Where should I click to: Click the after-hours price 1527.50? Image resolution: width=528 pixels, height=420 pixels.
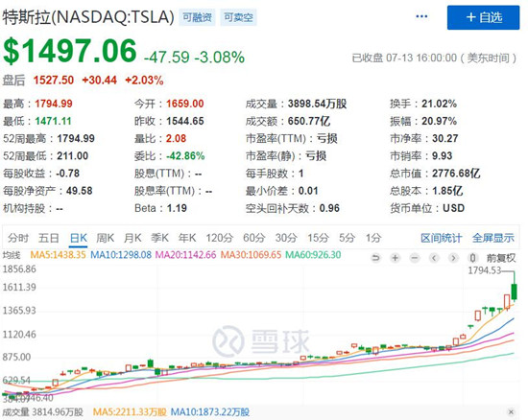click(x=53, y=80)
